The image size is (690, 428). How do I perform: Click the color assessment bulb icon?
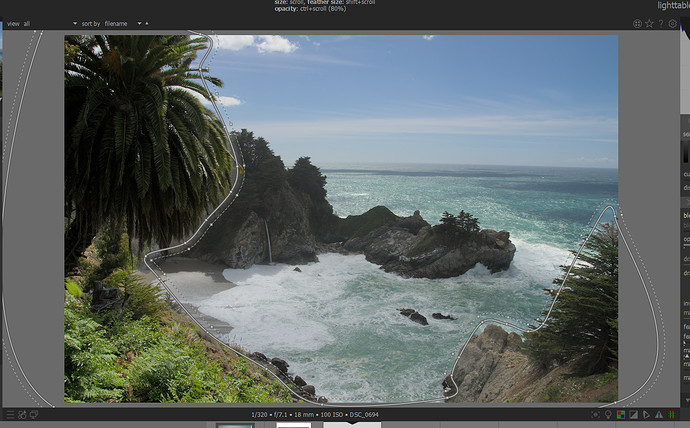click(x=608, y=414)
